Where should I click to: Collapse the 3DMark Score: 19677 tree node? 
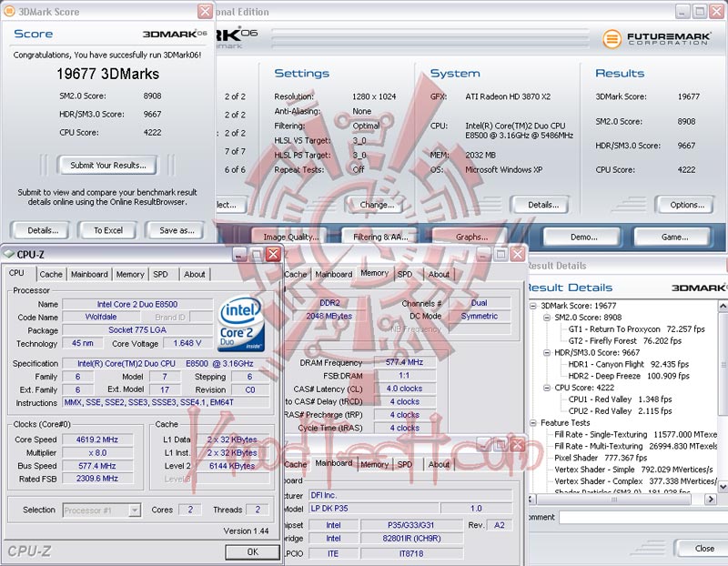click(533, 306)
